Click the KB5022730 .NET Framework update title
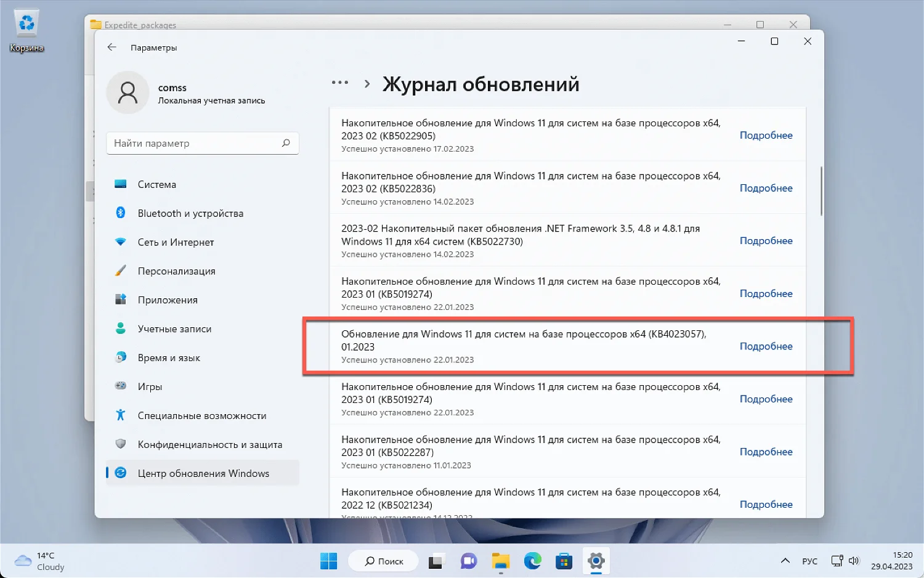The width and height of the screenshot is (924, 578). click(x=521, y=235)
